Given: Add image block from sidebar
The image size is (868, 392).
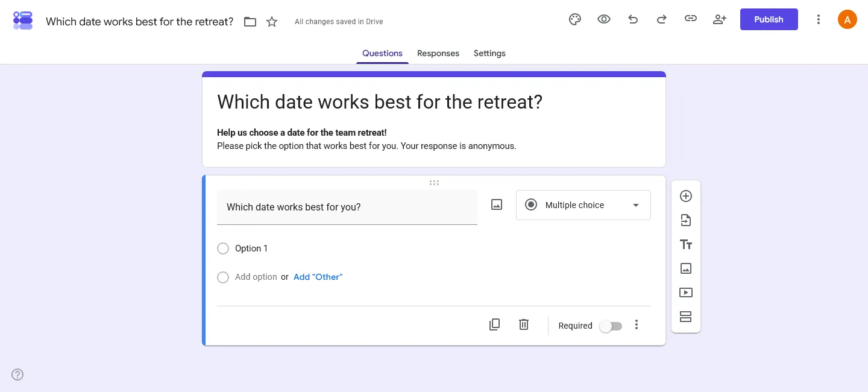Looking at the screenshot, I should (686, 268).
